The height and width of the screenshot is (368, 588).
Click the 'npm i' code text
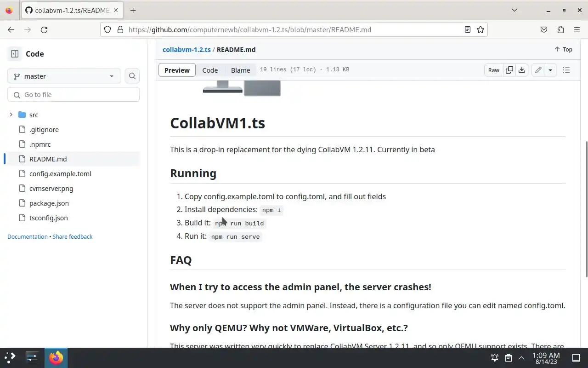pos(271,210)
